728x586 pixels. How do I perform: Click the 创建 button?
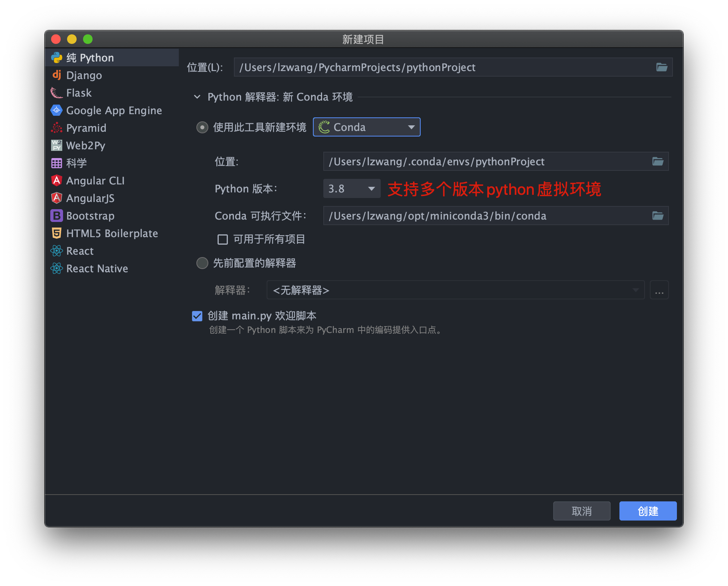coord(648,511)
